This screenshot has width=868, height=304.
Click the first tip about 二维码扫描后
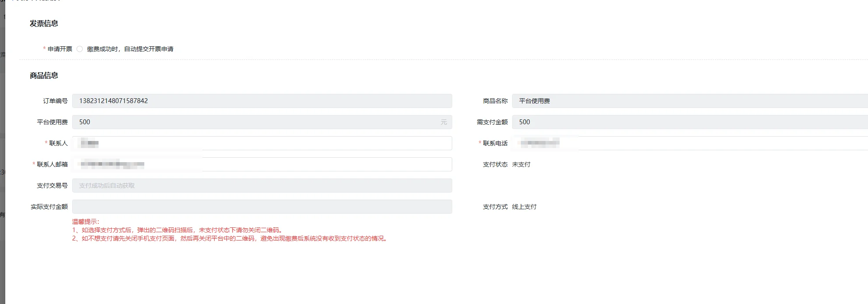(x=178, y=230)
